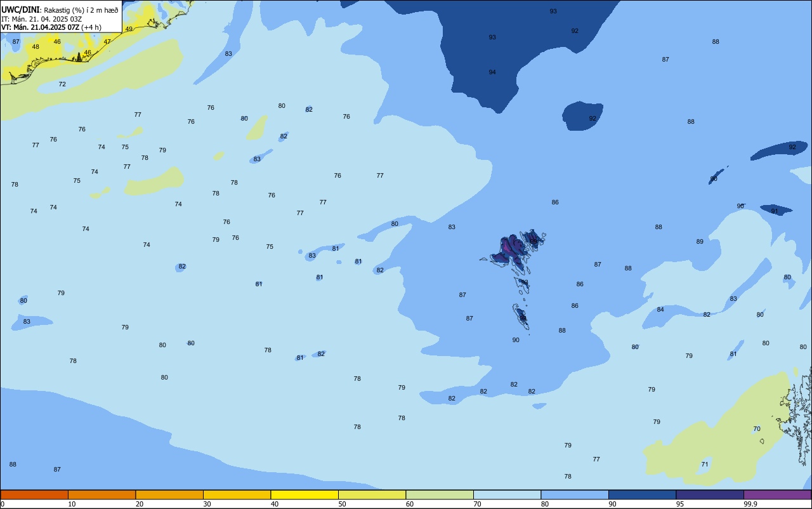
Task: Click the legend tick label 99.9
Action: tap(750, 504)
